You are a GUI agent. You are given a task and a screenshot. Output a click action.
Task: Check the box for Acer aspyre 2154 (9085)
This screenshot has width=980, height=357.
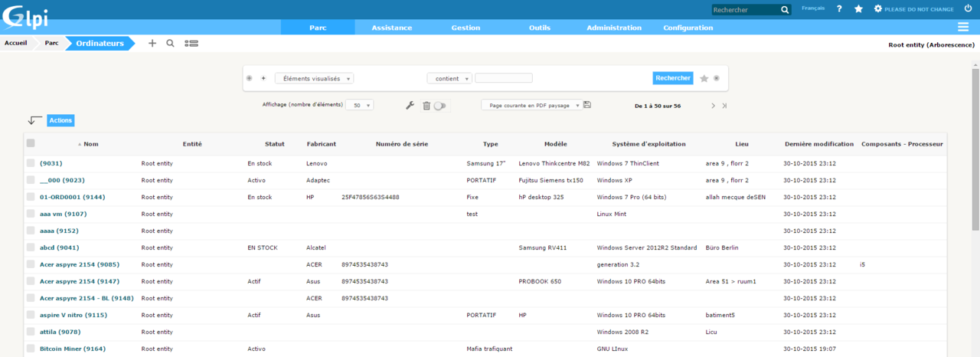click(x=31, y=264)
